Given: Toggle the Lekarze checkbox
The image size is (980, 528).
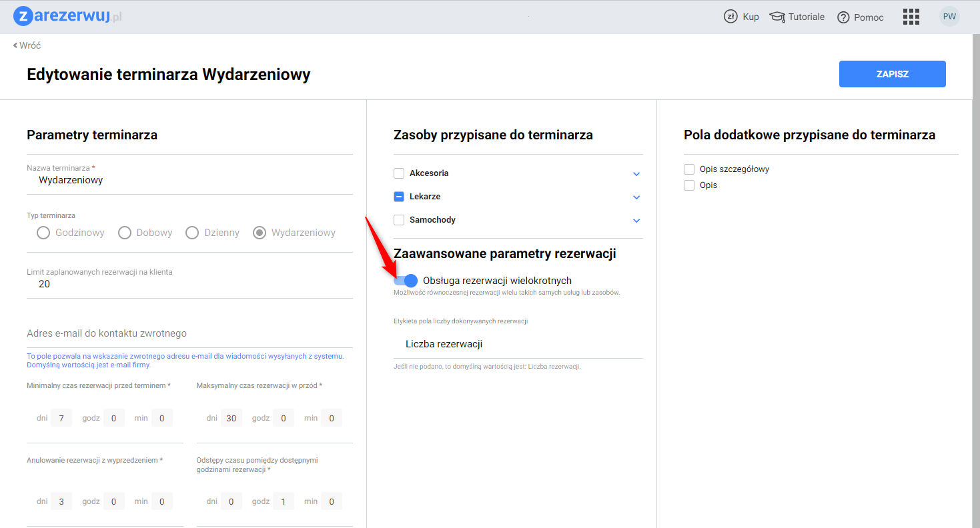Looking at the screenshot, I should [x=399, y=197].
